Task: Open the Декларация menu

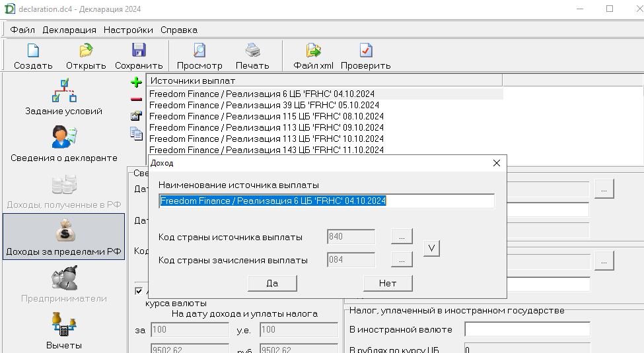Action: click(69, 30)
